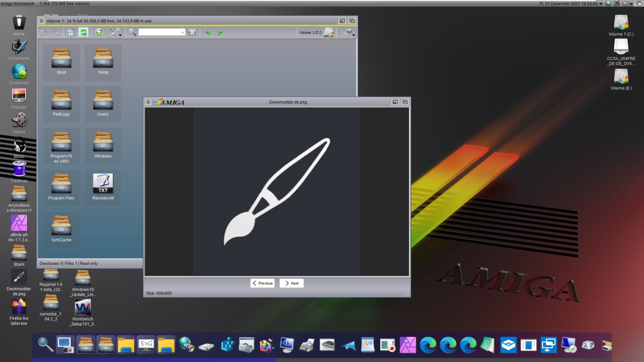Toggle the green forward arrow in the toolbar
The image size is (644, 362).
coord(221,32)
